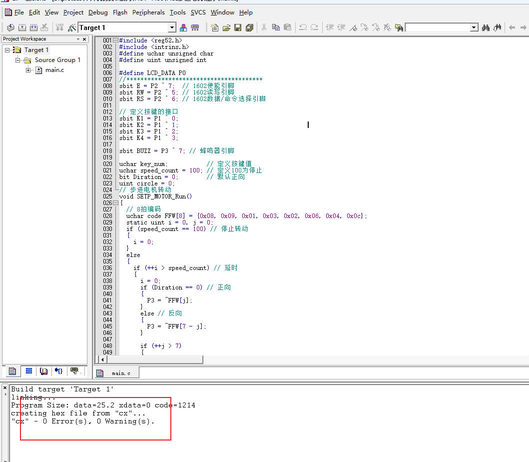Click the File Extensions and Books cubes icon

(x=183, y=28)
